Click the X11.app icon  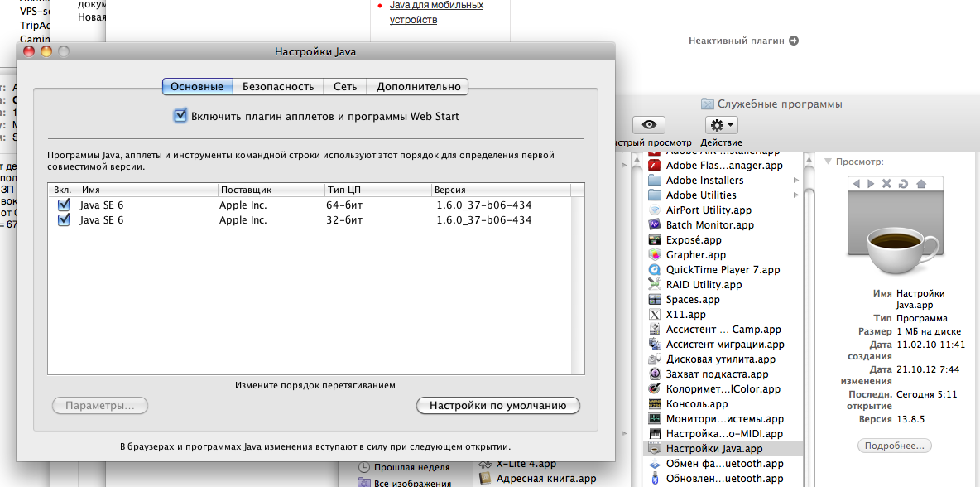[x=655, y=315]
